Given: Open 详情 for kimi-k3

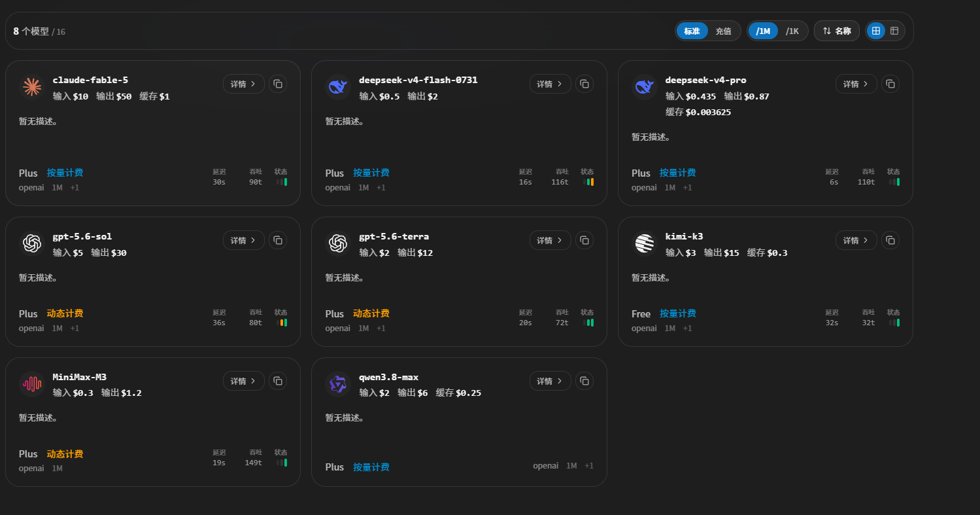Looking at the screenshot, I should click(856, 240).
